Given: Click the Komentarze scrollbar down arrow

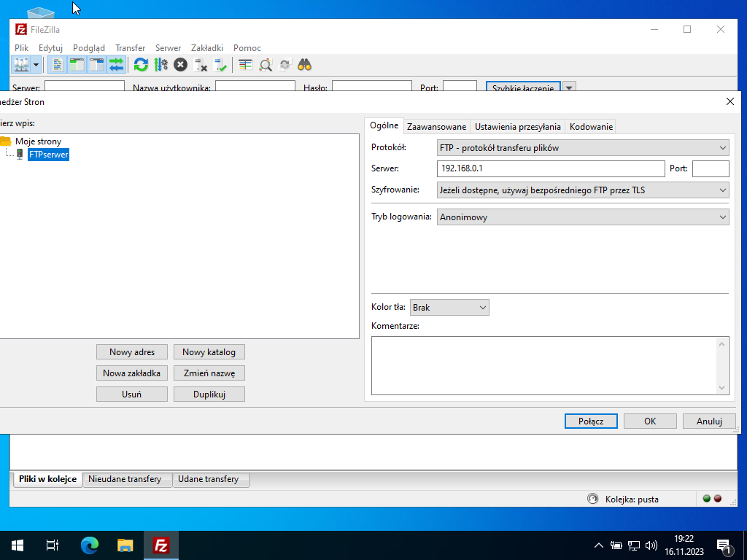Looking at the screenshot, I should point(721,388).
